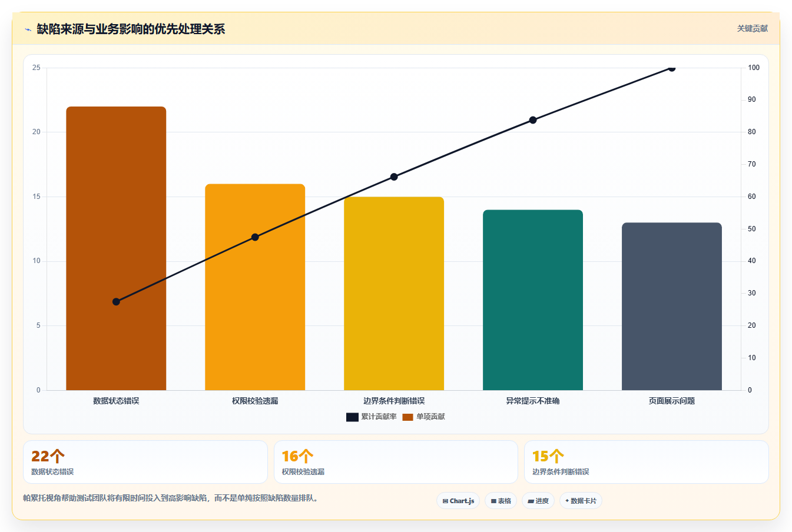Image resolution: width=792 pixels, height=532 pixels.
Task: Toggle the 单项贡献 legend item
Action: [x=424, y=417]
